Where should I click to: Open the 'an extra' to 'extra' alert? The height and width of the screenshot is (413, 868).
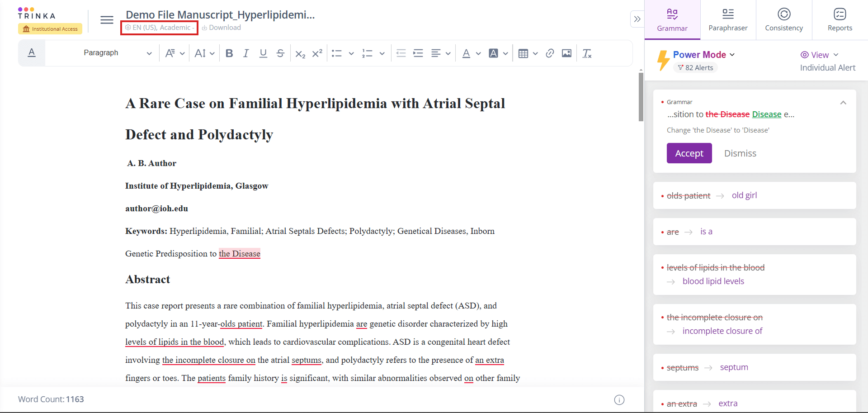tap(755, 402)
